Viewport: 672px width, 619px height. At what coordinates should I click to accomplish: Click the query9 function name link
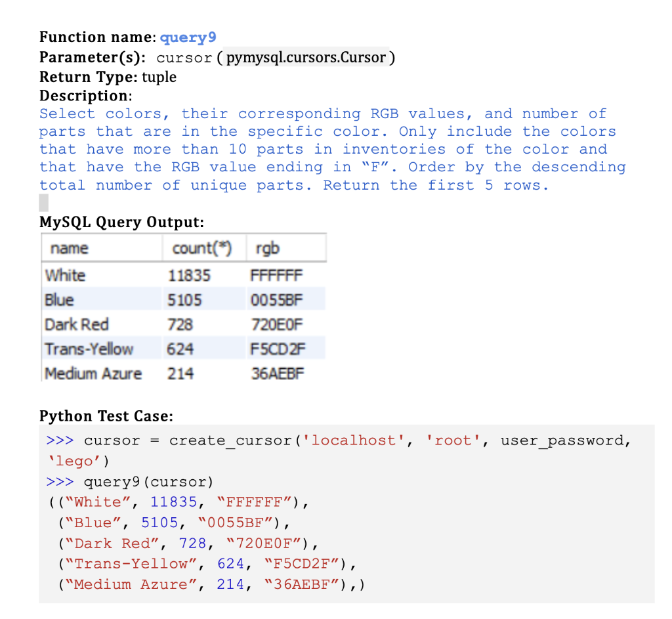pos(188,37)
